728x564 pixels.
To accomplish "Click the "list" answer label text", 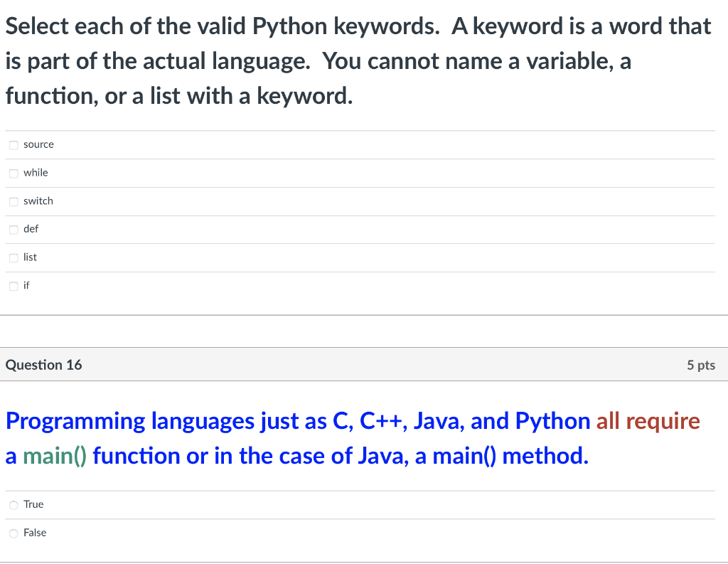I will point(30,257).
